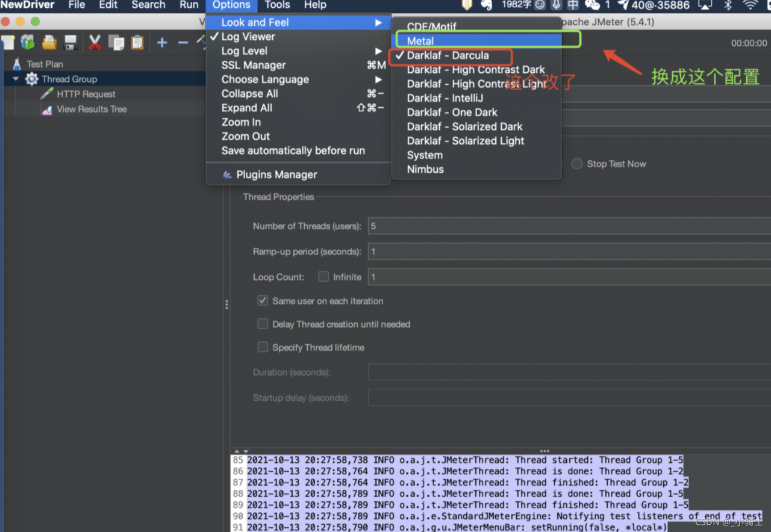Open the Wi-Fi status icon
This screenshot has width=771, height=532.
(x=750, y=5)
